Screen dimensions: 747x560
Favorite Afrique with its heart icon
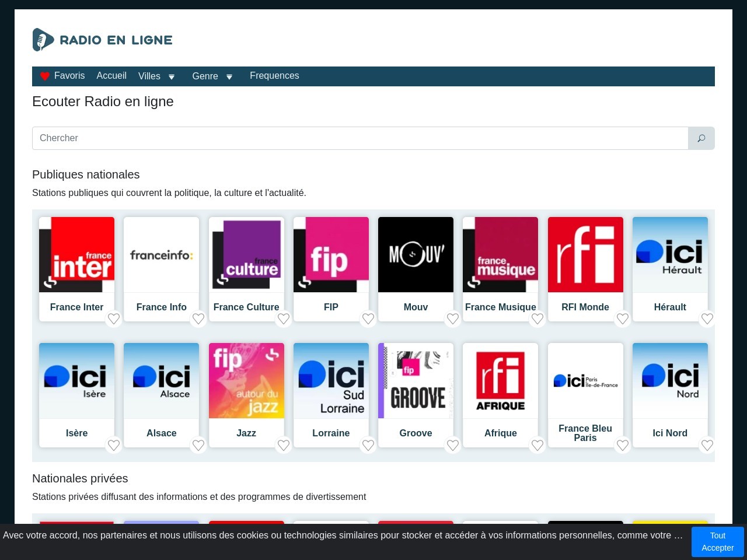(x=537, y=445)
